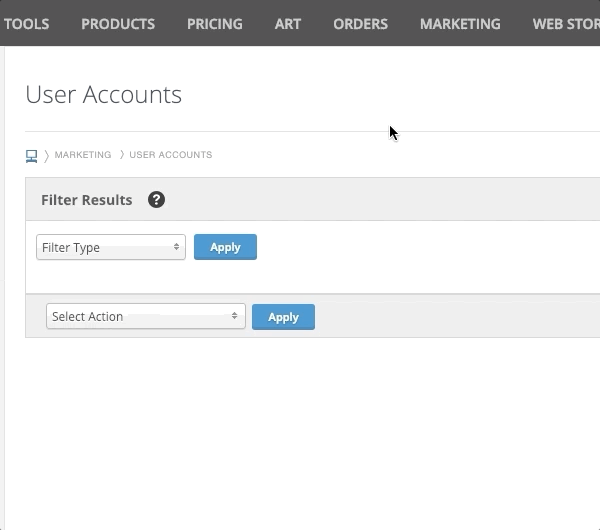The image size is (600, 530).
Task: Open the Filter Type dropdown
Action: pos(110,247)
